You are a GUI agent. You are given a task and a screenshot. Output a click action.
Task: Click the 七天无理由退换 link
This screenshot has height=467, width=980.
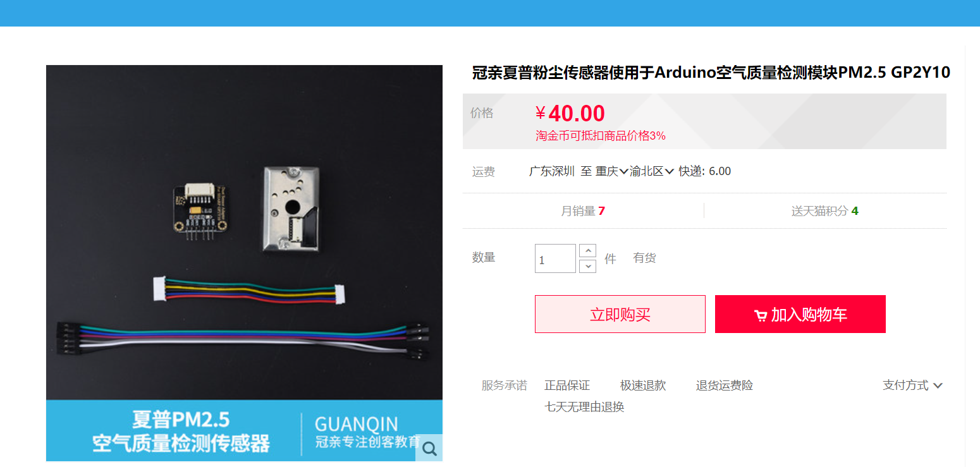[584, 407]
